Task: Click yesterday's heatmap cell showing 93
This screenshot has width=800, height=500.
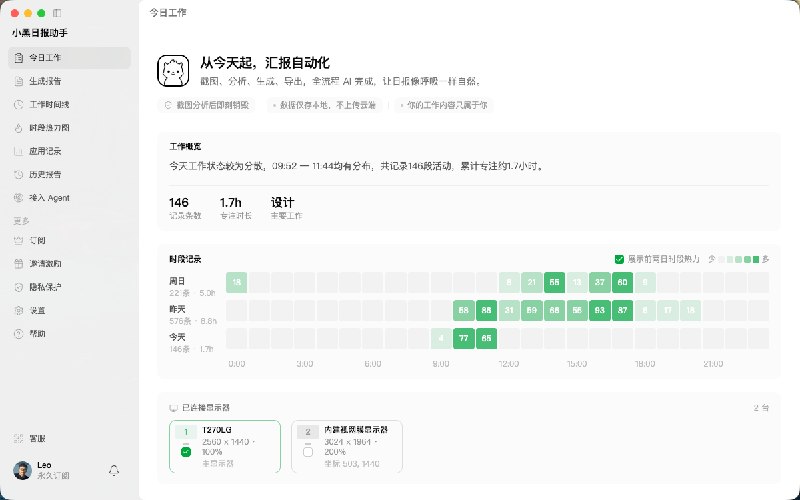Action: pos(600,310)
